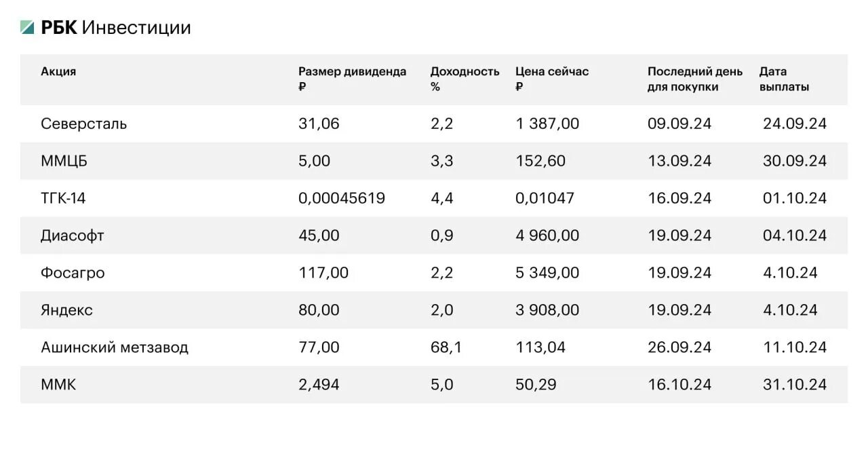Click the ТГК-14 stock name
The width and height of the screenshot is (868, 452).
coord(63,198)
